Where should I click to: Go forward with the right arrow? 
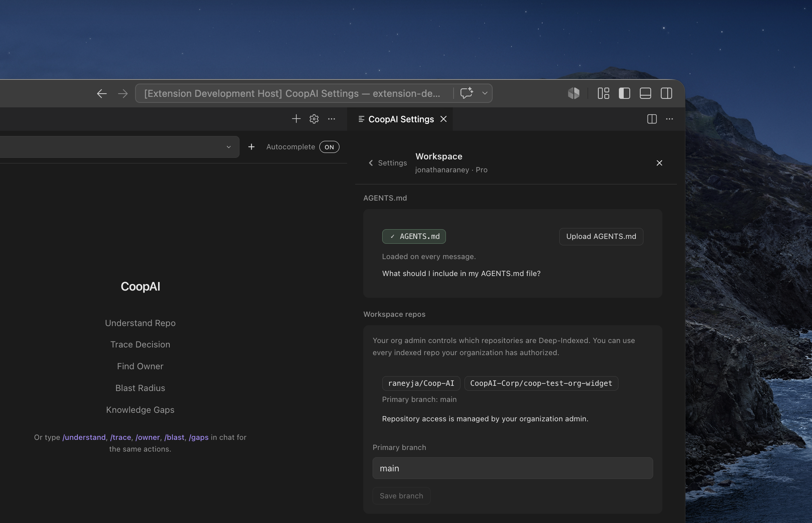123,94
